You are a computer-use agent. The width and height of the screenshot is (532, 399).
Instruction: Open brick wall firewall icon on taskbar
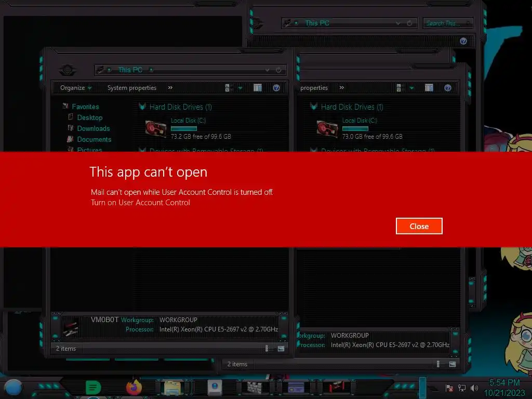tap(255, 387)
